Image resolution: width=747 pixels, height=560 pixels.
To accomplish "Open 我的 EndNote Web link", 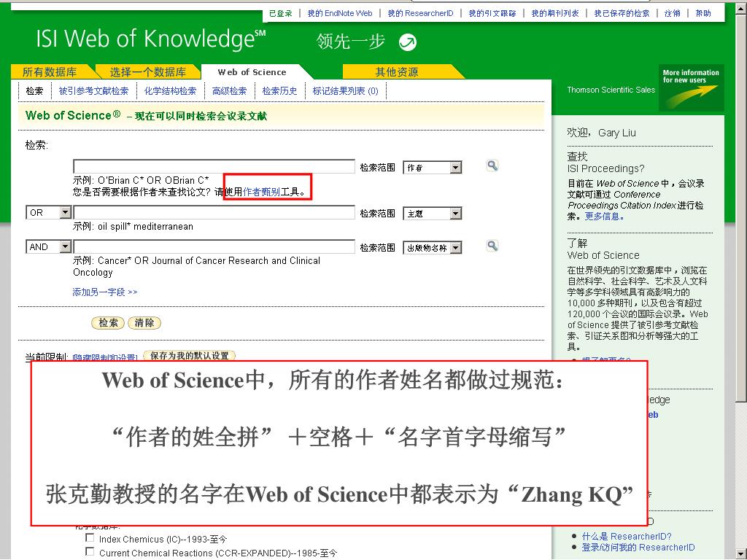I will tap(340, 13).
